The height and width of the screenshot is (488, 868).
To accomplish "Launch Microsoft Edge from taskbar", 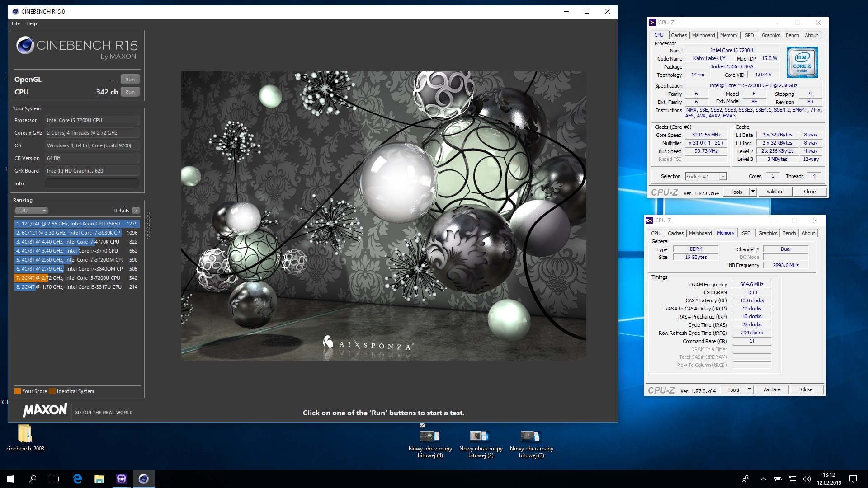I will point(77,479).
